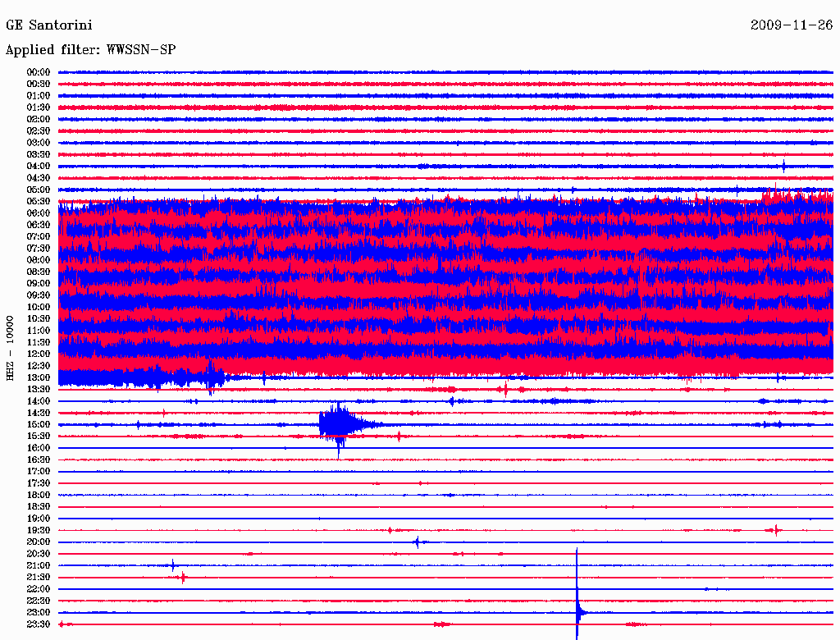This screenshot has height=640, width=840.
Task: Select the 13:00 time label
Action: [x=39, y=378]
